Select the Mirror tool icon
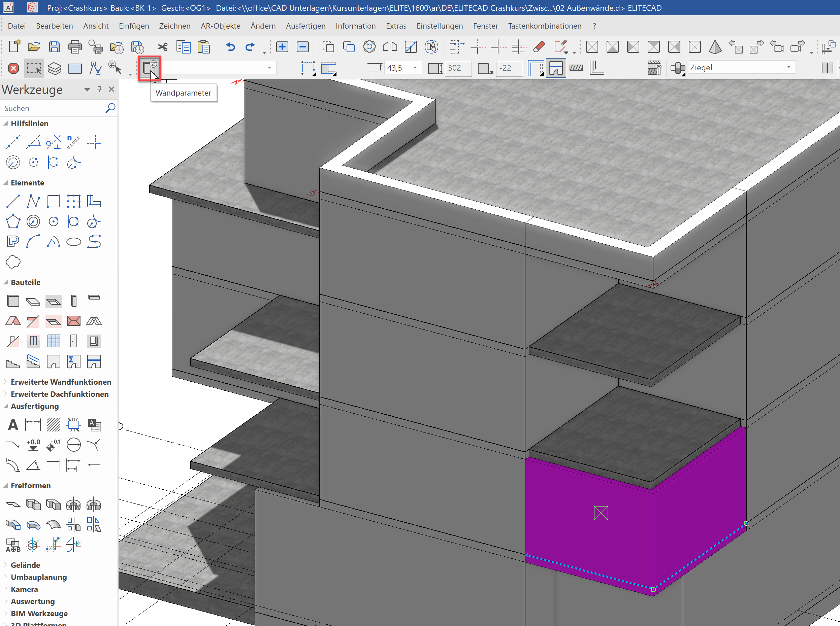 (x=390, y=47)
